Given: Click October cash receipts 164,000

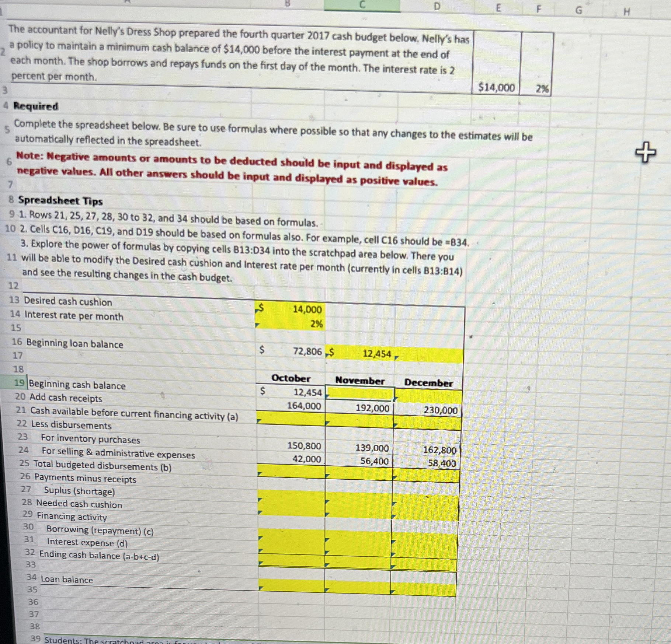Looking at the screenshot, I should 291,406.
